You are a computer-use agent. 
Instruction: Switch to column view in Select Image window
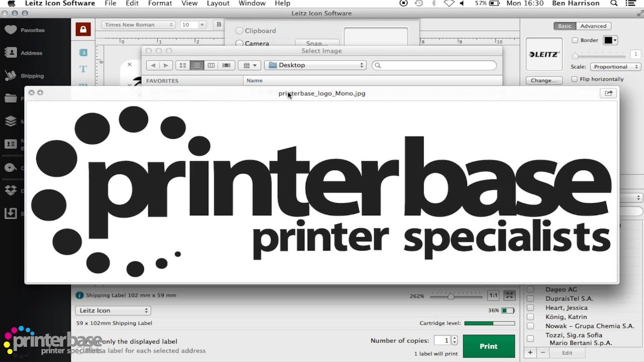click(211, 65)
